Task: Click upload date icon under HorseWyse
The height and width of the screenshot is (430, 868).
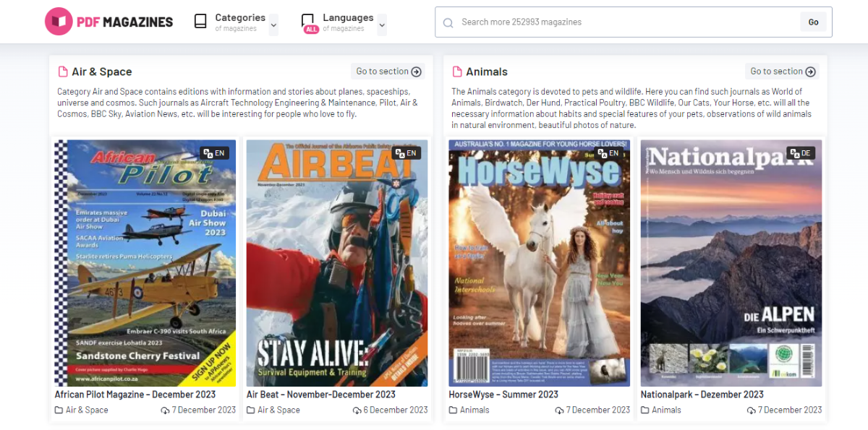Action: (x=560, y=410)
